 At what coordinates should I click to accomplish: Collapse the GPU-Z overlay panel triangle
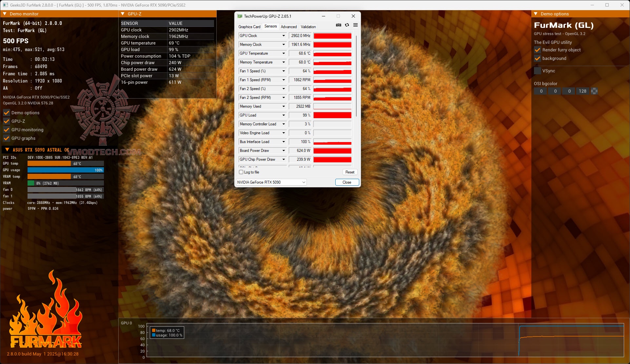123,14
